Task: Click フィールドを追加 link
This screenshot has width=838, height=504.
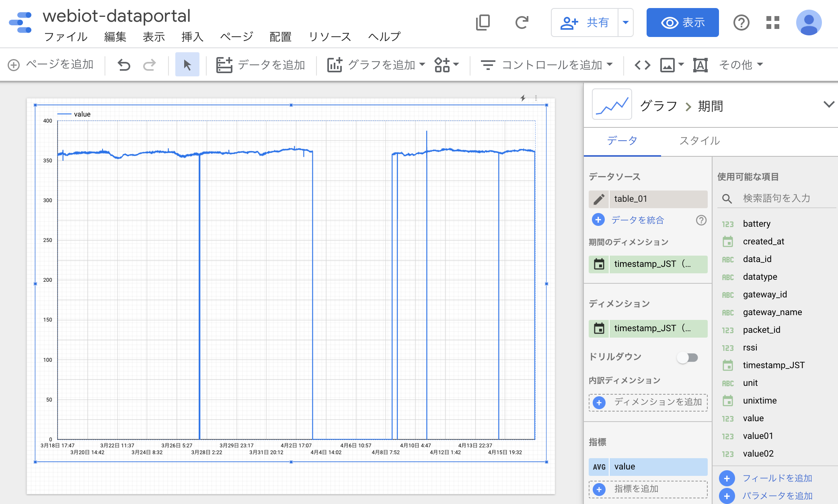Action: coord(777,478)
